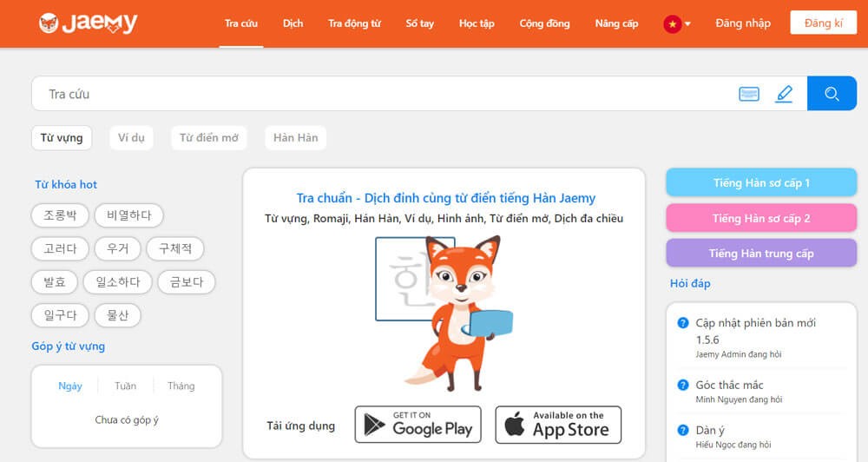The width and height of the screenshot is (868, 462).
Task: Open the Dịch menu item
Action: (x=293, y=23)
